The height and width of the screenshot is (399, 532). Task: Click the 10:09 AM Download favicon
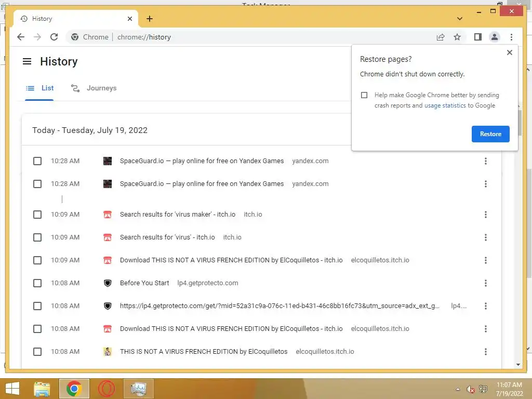click(107, 260)
